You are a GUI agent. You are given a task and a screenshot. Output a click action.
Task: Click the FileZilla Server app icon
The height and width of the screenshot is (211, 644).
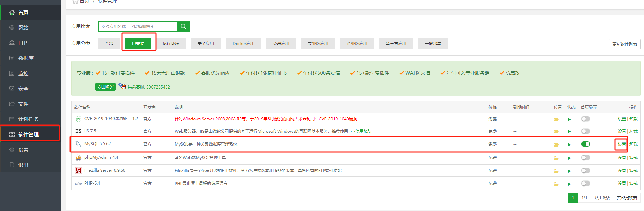click(78, 171)
